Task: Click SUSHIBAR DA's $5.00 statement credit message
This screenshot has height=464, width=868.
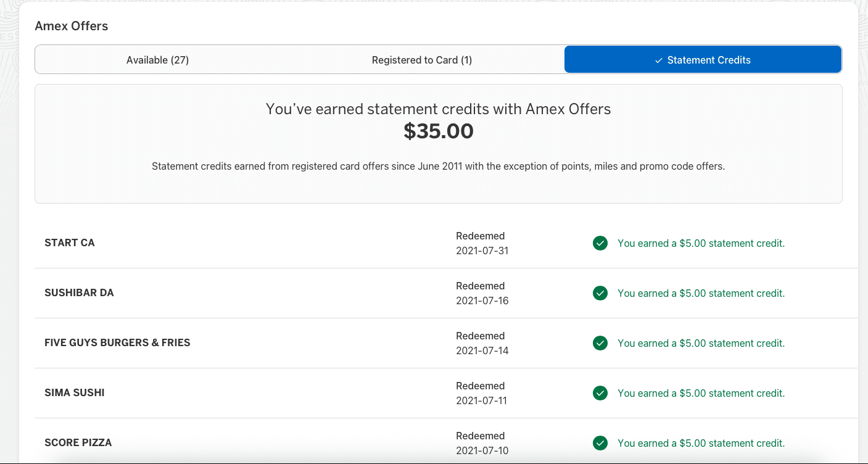Action: (701, 293)
